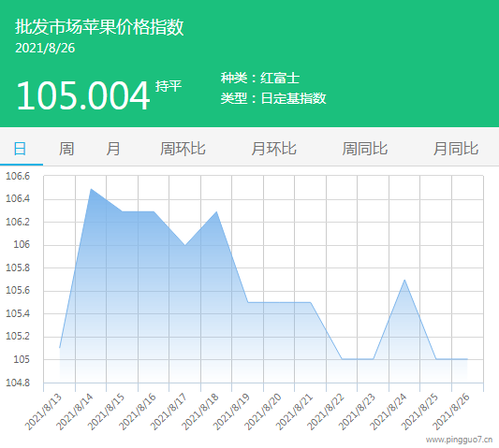
Task: Open the 月同比 tab
Action: pyautogui.click(x=456, y=149)
